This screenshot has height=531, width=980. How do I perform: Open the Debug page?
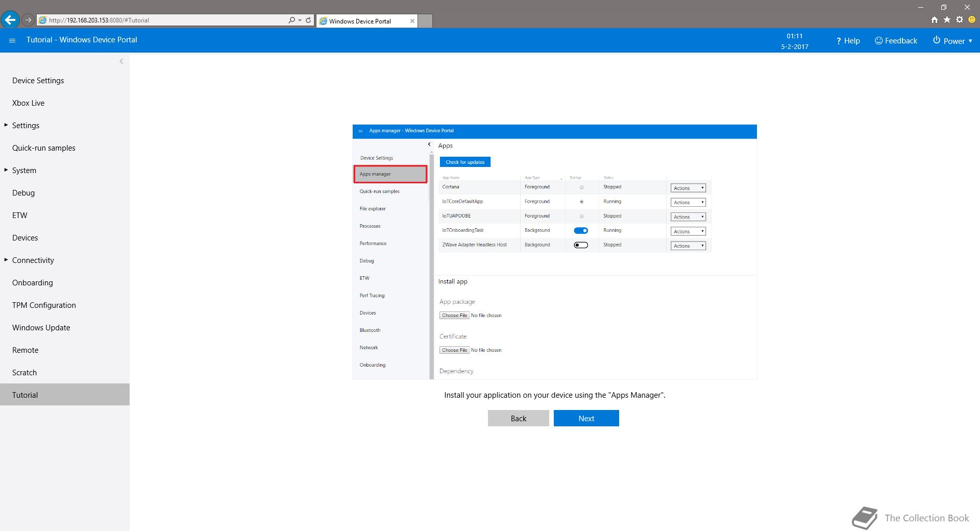point(65,193)
